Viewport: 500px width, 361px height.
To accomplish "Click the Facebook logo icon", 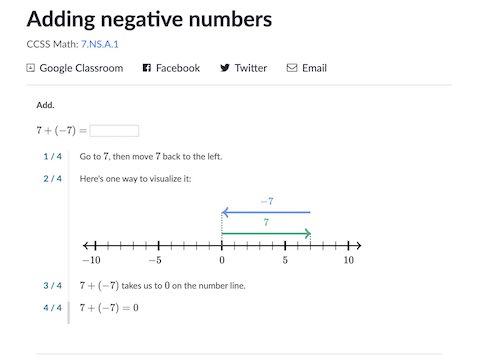I will [x=147, y=68].
